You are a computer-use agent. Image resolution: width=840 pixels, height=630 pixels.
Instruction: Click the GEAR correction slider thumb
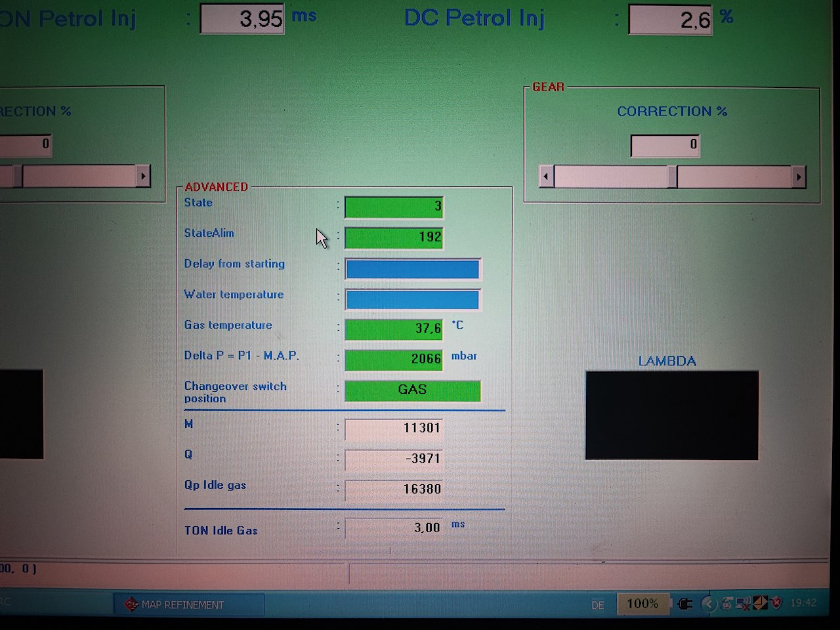pyautogui.click(x=672, y=177)
